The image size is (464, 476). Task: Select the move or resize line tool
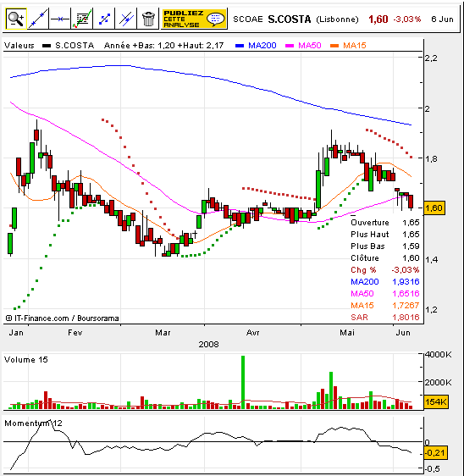coord(104,19)
